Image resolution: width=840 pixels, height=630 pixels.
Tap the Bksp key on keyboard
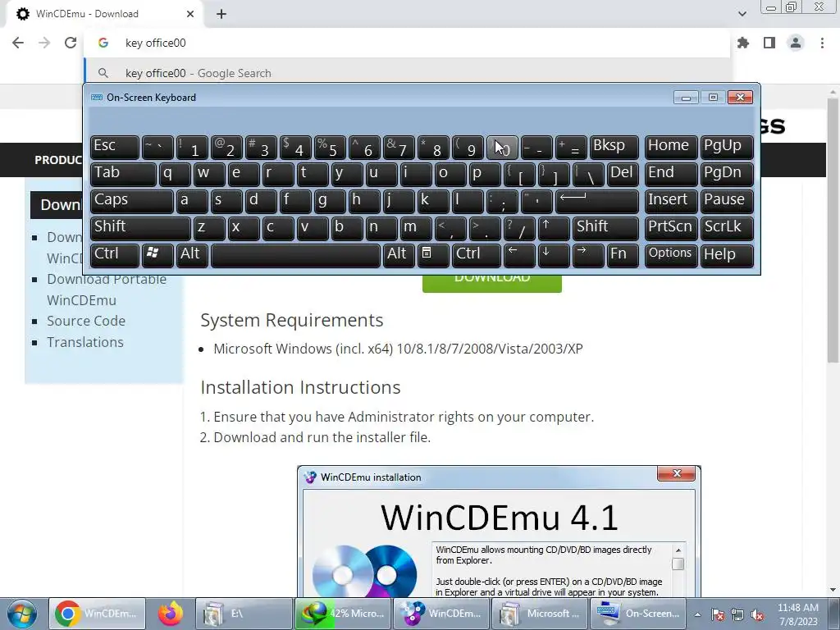pyautogui.click(x=614, y=146)
